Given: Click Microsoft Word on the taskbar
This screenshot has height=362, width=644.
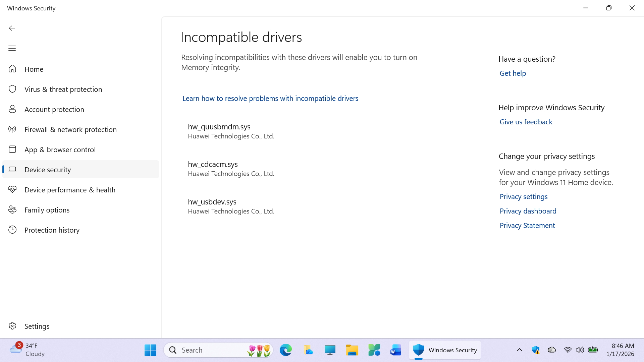Looking at the screenshot, I should (396, 350).
